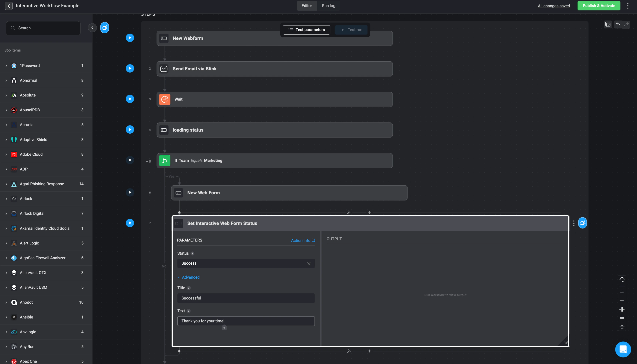The image size is (637, 364).
Task: Click the Search integrations input field
Action: (43, 28)
